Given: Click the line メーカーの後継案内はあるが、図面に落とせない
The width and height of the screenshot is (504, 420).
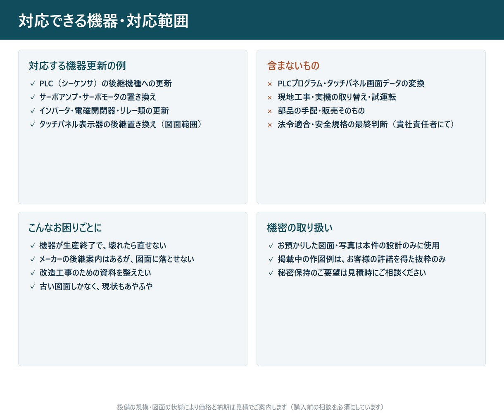Looking at the screenshot, I should pos(116,259).
